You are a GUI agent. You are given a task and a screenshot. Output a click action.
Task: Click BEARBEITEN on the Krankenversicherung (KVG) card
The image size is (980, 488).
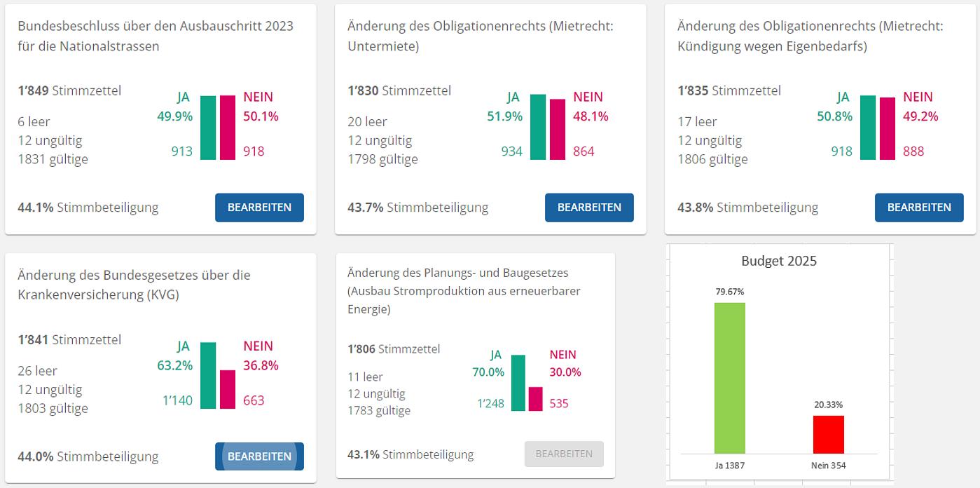[x=259, y=456]
